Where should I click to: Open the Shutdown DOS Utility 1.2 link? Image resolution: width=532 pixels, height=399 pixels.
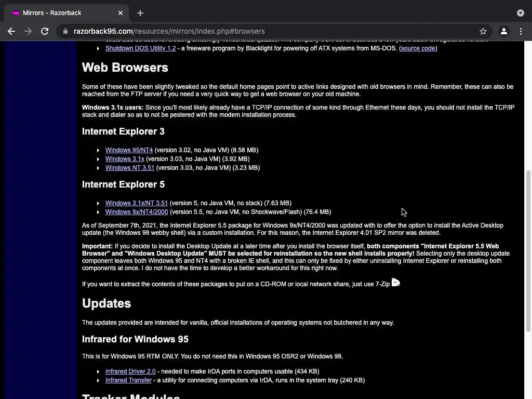tap(140, 48)
